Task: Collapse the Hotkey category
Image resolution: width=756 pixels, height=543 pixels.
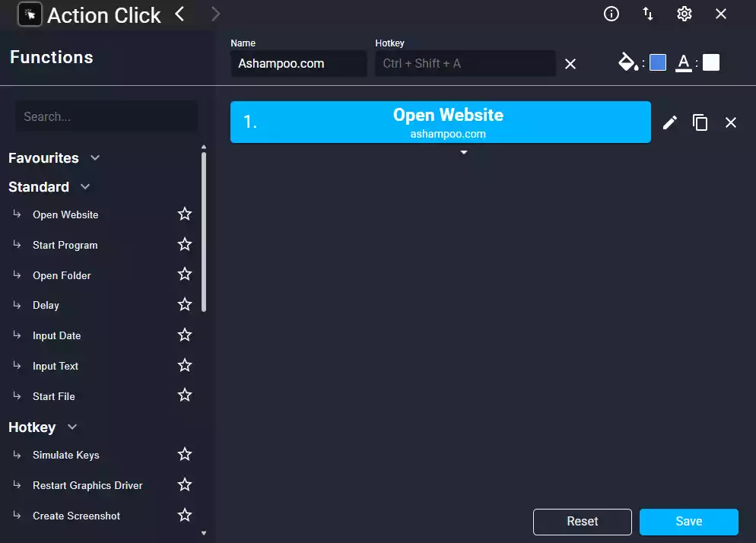Action: click(72, 427)
